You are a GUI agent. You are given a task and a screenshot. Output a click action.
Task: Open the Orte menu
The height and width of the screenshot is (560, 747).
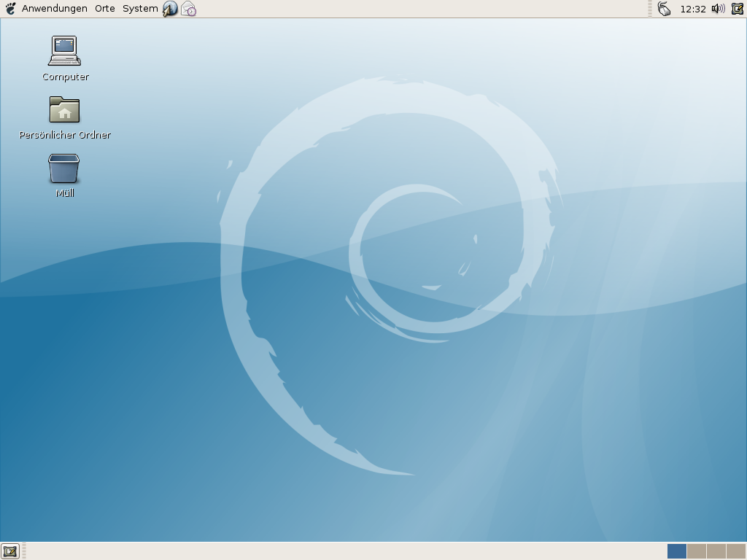coord(105,9)
